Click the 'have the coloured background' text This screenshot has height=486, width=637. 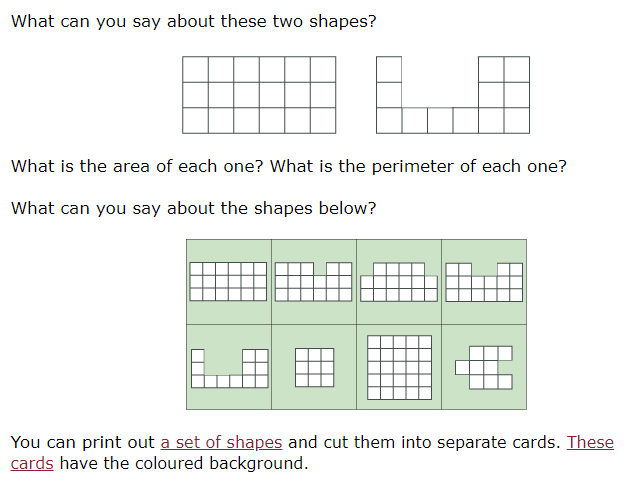184,463
